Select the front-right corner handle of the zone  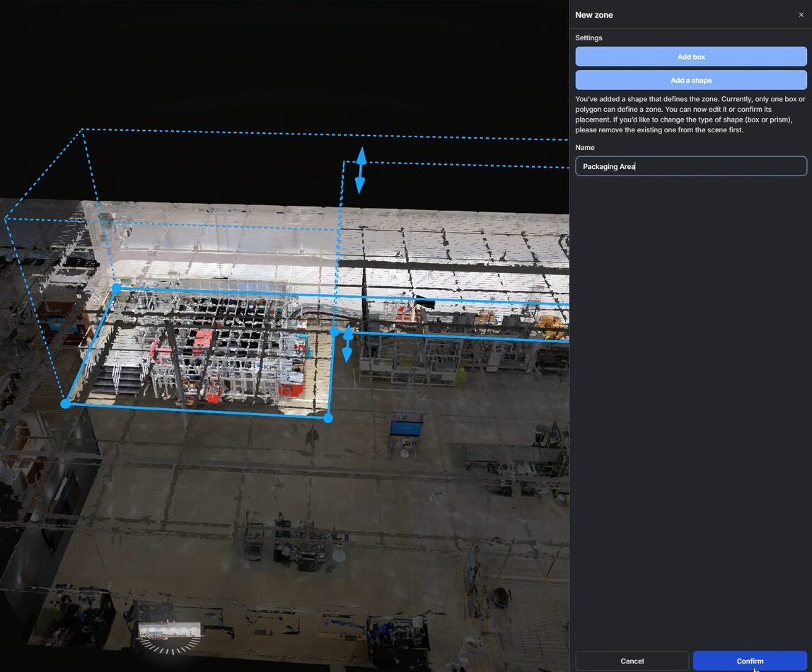327,417
